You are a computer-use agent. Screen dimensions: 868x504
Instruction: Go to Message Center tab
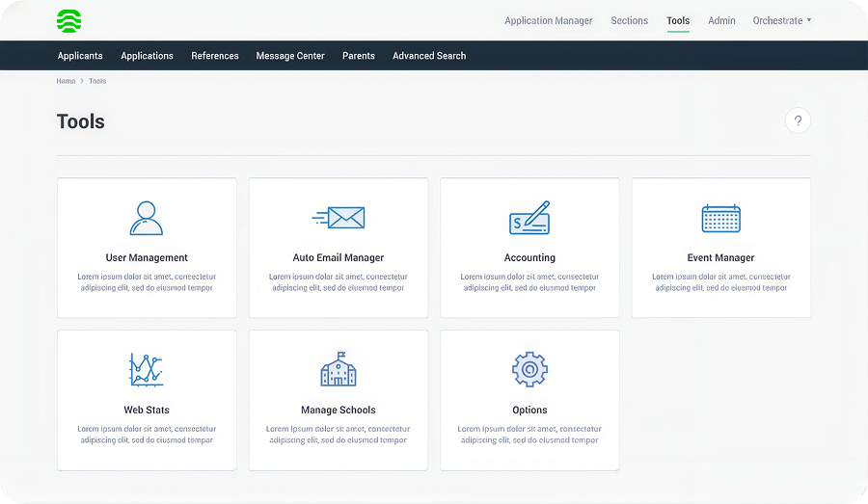(x=290, y=56)
